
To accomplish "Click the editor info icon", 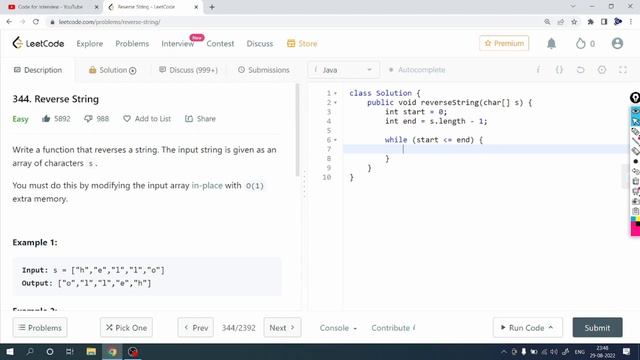I will click(x=538, y=70).
